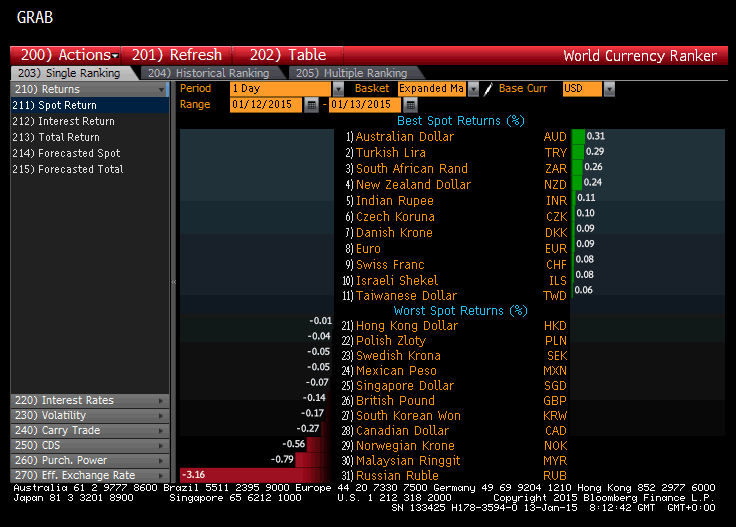Click the TRY green bar showing 0.29

tap(578, 152)
